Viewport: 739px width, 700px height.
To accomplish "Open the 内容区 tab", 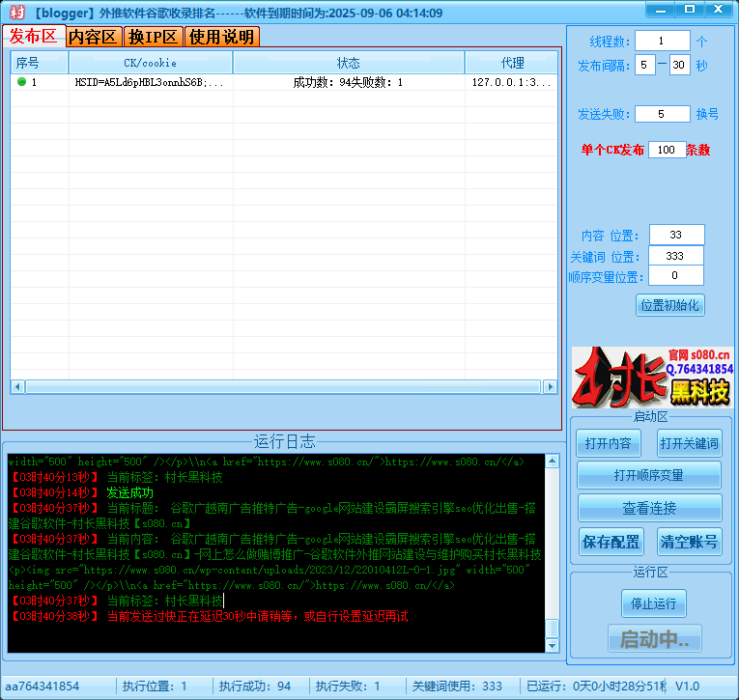I will 93,37.
